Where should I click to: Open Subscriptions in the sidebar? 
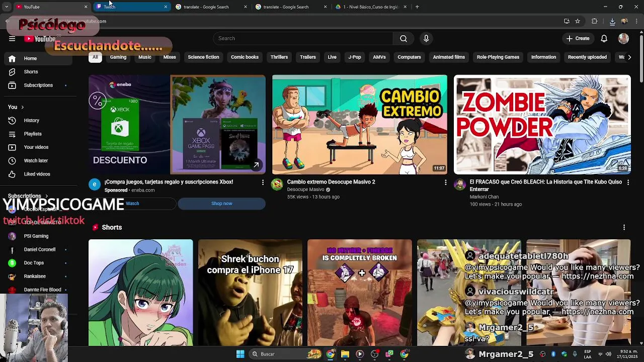38,85
